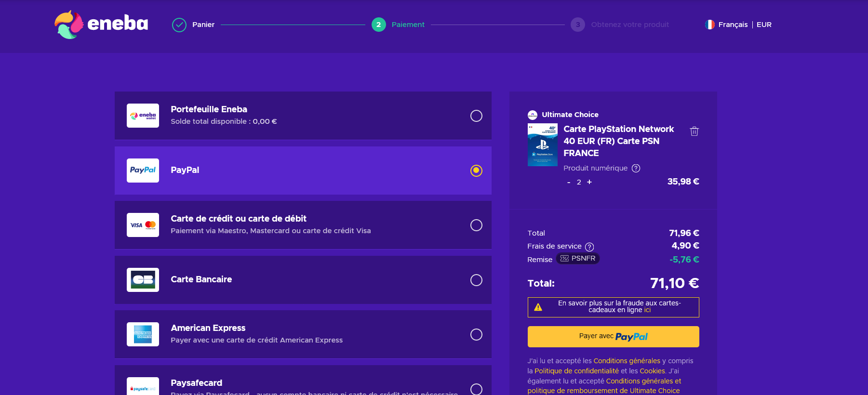Go back to the Panier step
The height and width of the screenshot is (395, 868).
(203, 25)
